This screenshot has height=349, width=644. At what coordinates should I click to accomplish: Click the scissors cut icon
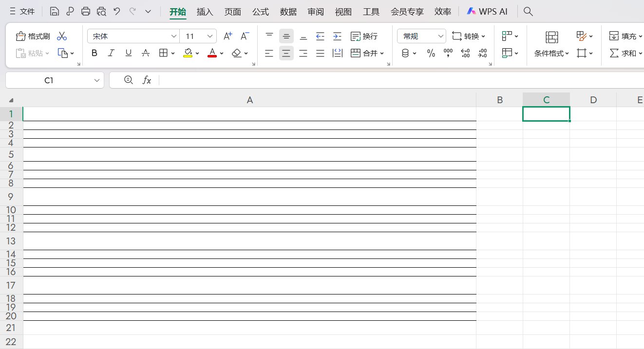(x=62, y=36)
